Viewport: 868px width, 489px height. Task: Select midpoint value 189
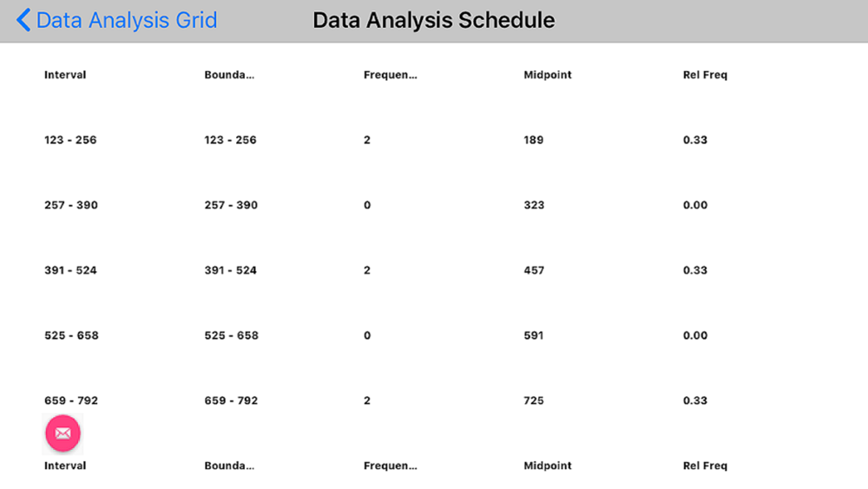[x=534, y=140]
